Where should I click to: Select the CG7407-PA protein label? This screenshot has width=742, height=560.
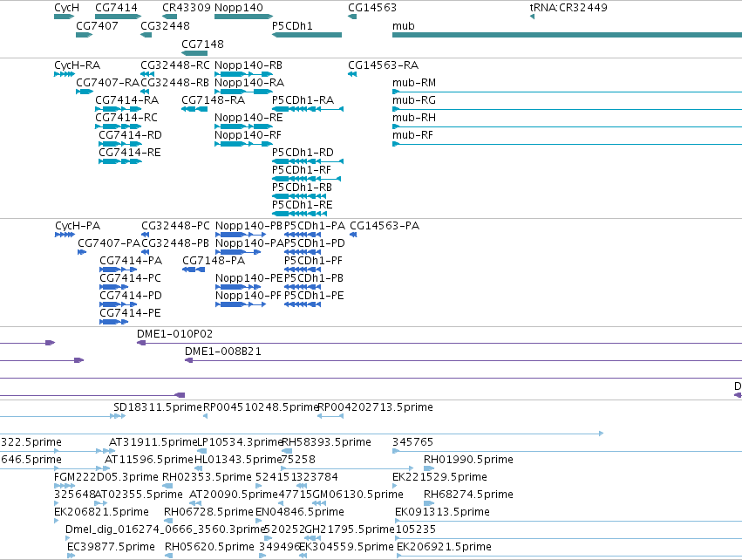[109, 243]
